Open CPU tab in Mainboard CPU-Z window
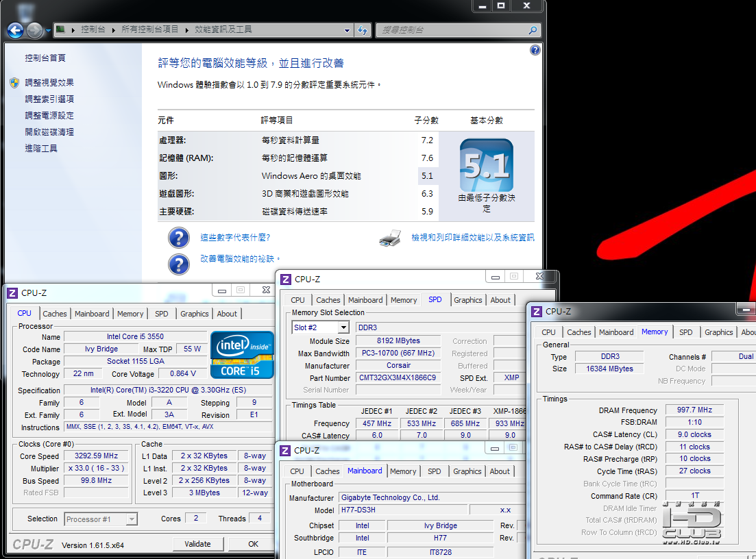This screenshot has width=756, height=559. click(x=297, y=471)
